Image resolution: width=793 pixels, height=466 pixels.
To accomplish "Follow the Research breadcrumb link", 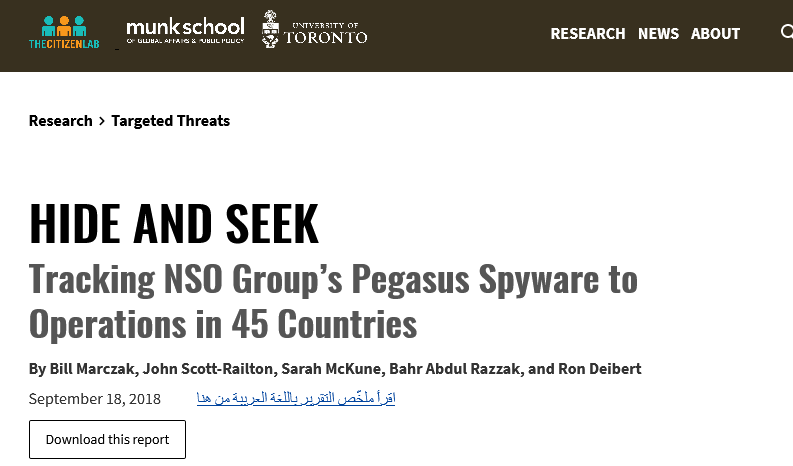I will pyautogui.click(x=61, y=121).
